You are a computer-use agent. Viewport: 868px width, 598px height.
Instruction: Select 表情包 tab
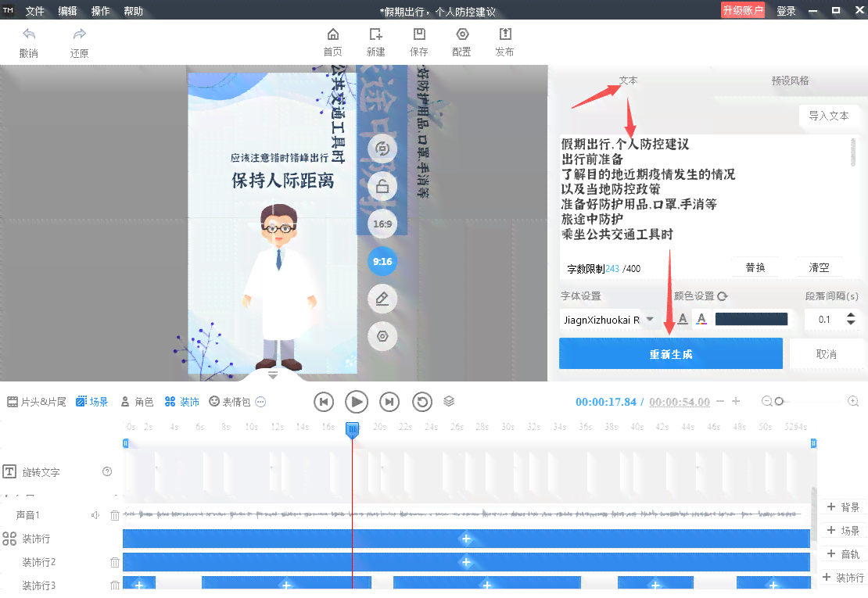(x=230, y=402)
